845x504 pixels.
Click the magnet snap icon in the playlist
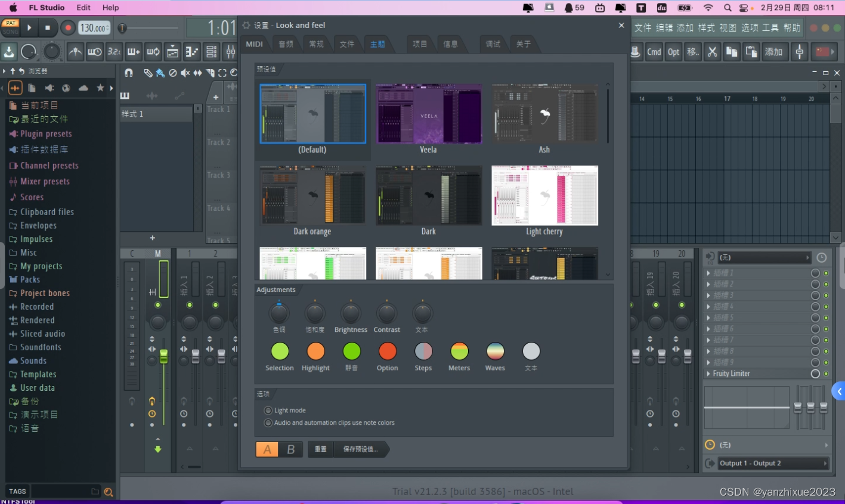pos(129,73)
